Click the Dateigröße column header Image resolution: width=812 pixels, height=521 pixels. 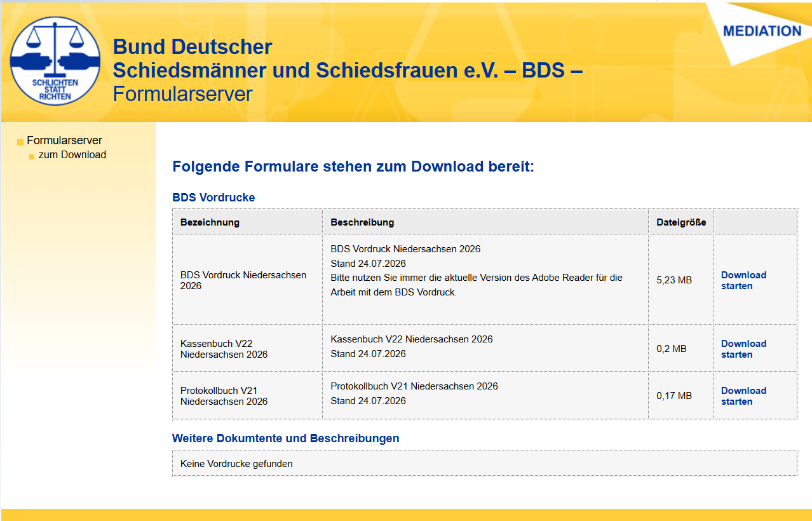[681, 222]
